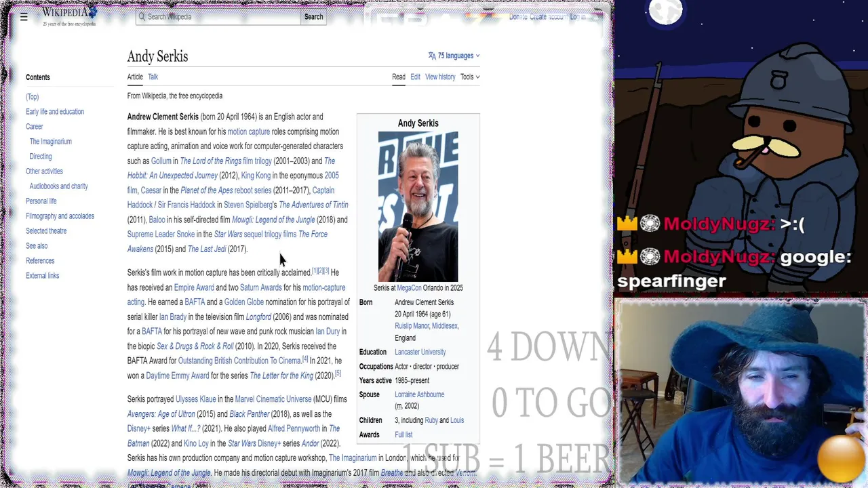Click the Andy Serkis infobox photo
This screenshot has width=868, height=488.
point(418,206)
